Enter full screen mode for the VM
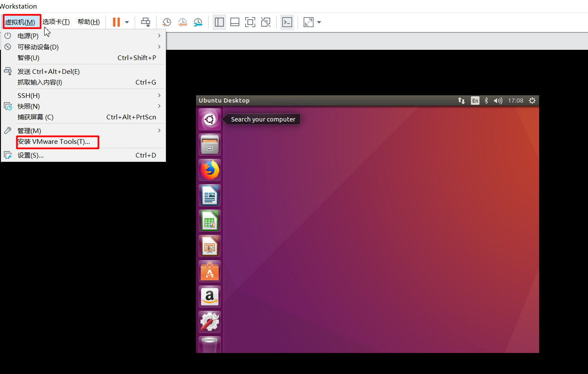The height and width of the screenshot is (374, 588). (250, 22)
